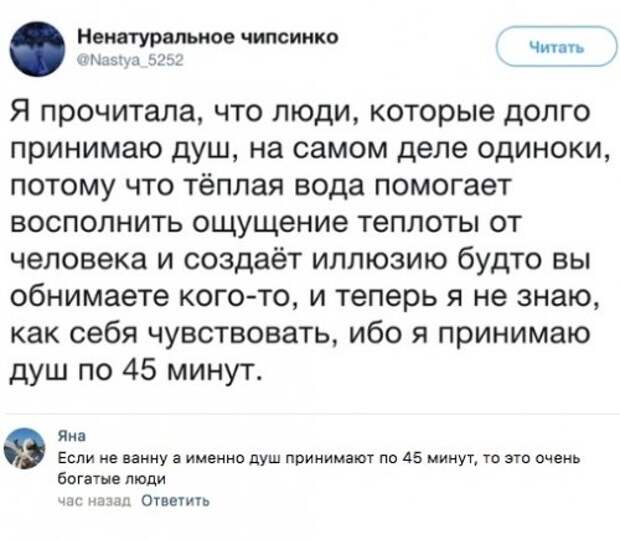Click the separator line above the comment

[310, 413]
